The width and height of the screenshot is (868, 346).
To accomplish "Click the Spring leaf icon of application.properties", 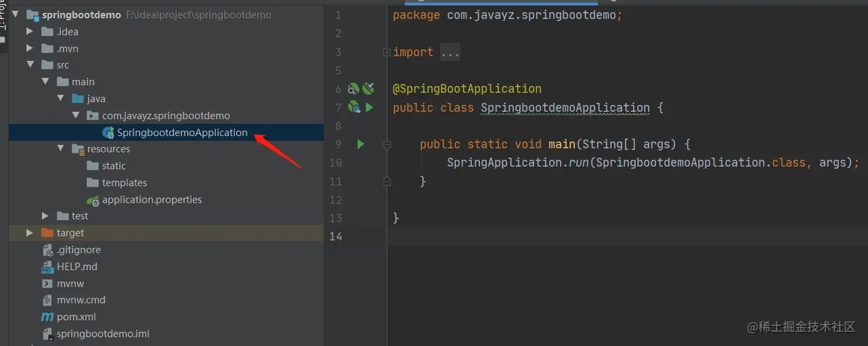I will tap(93, 200).
